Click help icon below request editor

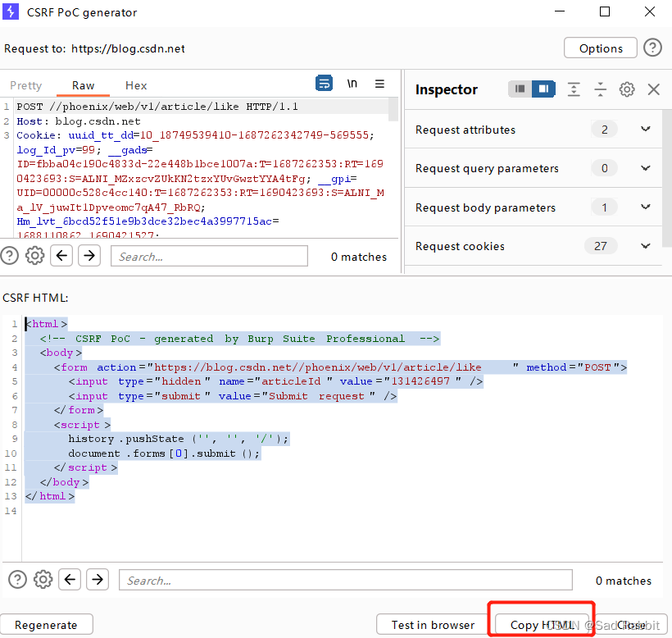[x=10, y=256]
